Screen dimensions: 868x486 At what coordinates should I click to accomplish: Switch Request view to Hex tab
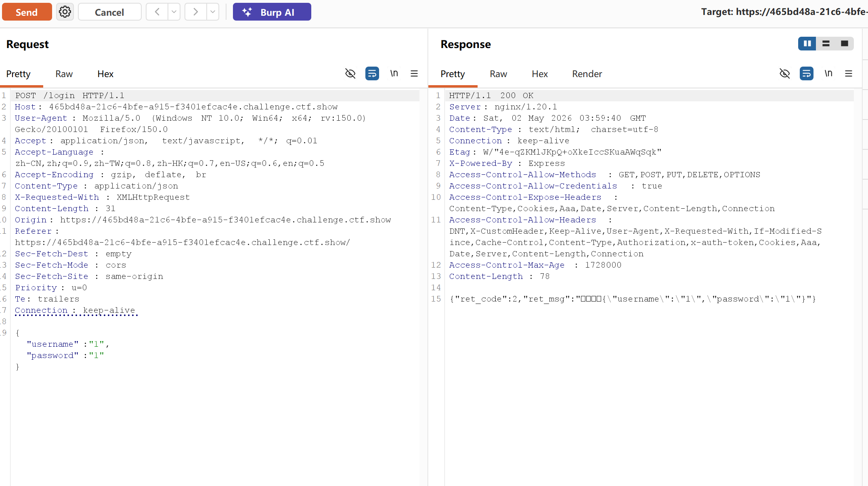105,74
